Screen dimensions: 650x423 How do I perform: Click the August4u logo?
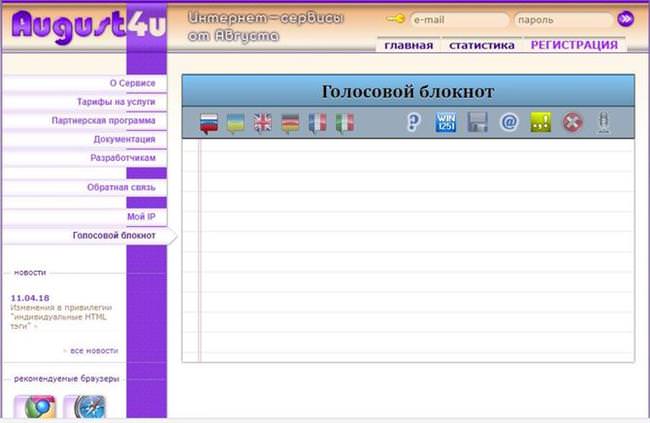[x=89, y=26]
